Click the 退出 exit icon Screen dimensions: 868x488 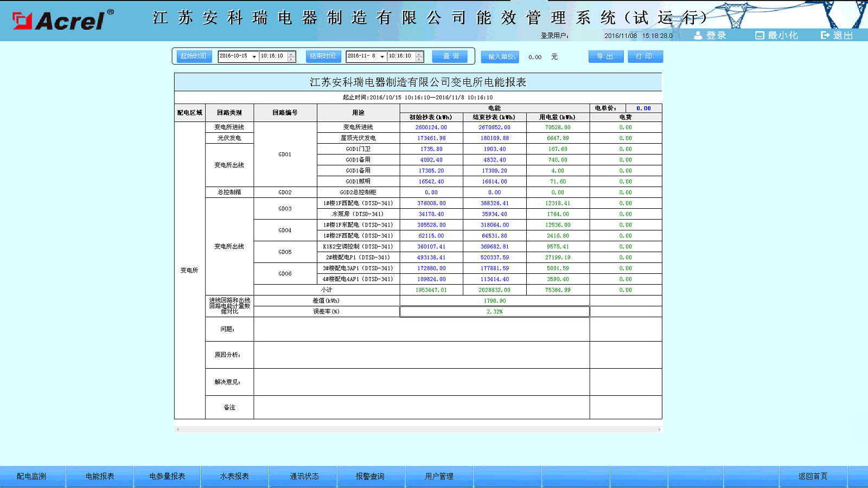tap(825, 35)
